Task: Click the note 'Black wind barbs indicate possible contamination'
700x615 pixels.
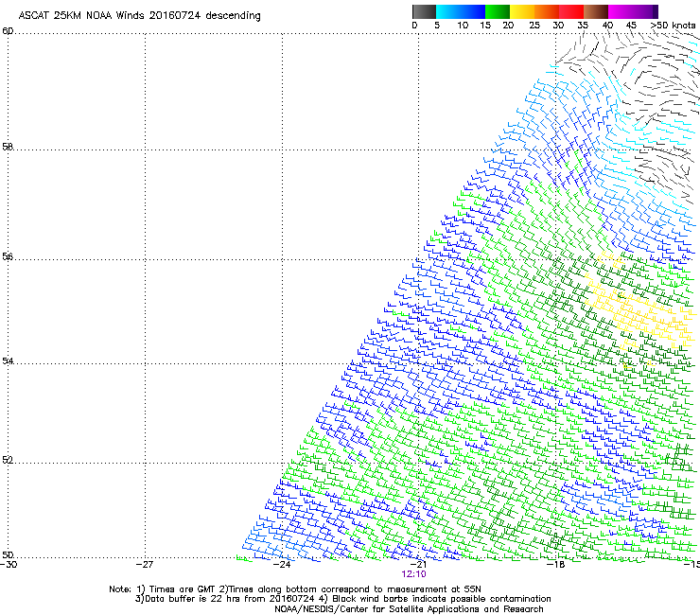Action: pyautogui.click(x=441, y=599)
